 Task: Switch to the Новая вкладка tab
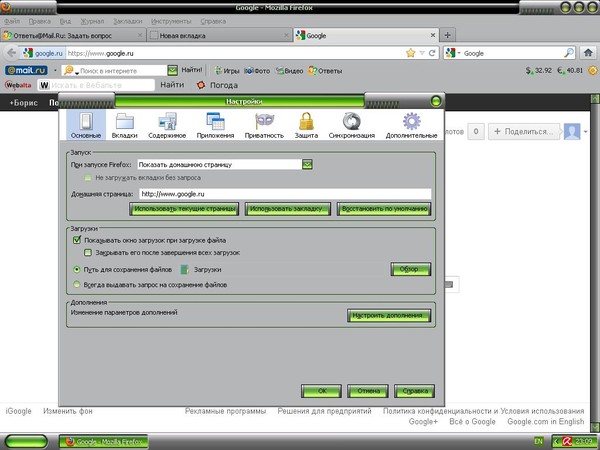pos(219,35)
